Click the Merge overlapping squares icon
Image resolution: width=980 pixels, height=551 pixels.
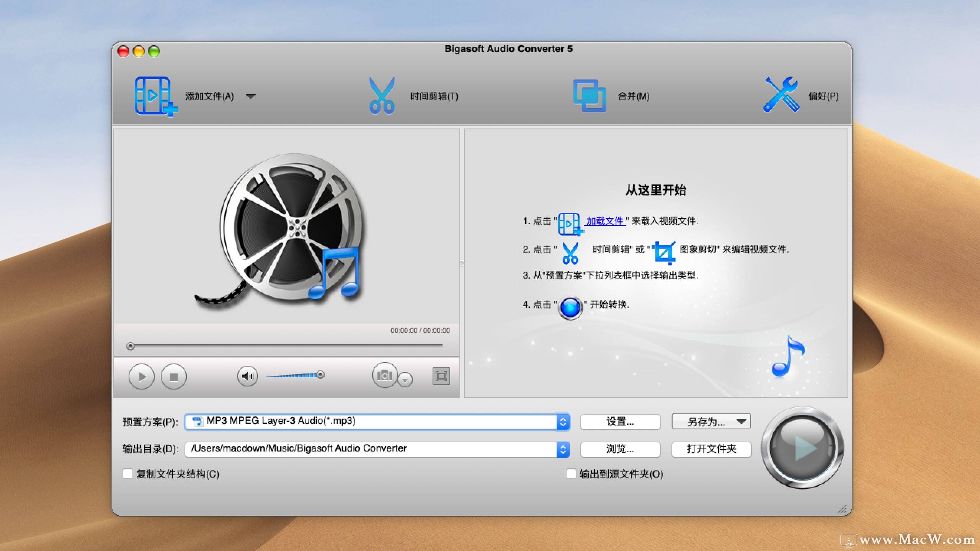click(x=590, y=96)
